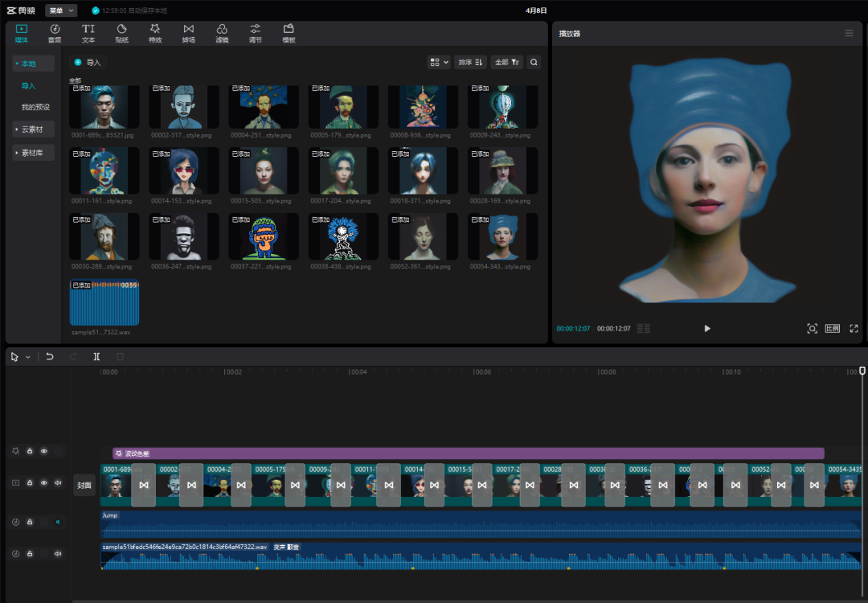Enter fullscreen preview in the player

tap(854, 328)
